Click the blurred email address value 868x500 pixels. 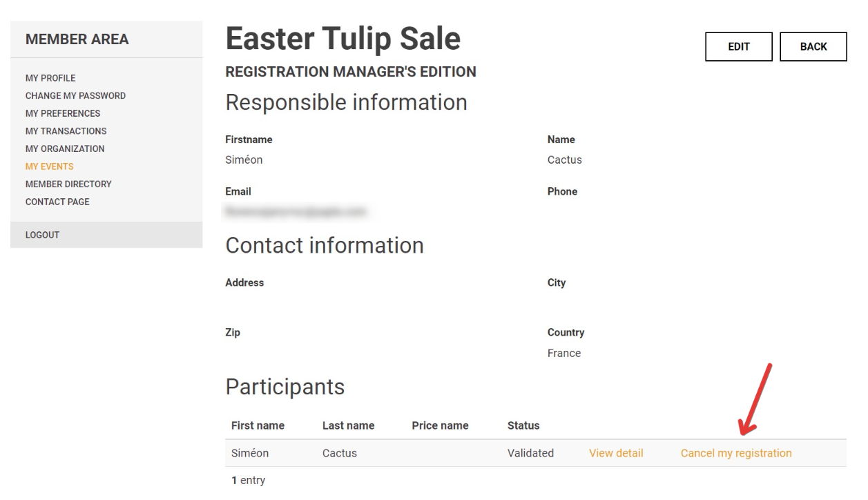295,212
